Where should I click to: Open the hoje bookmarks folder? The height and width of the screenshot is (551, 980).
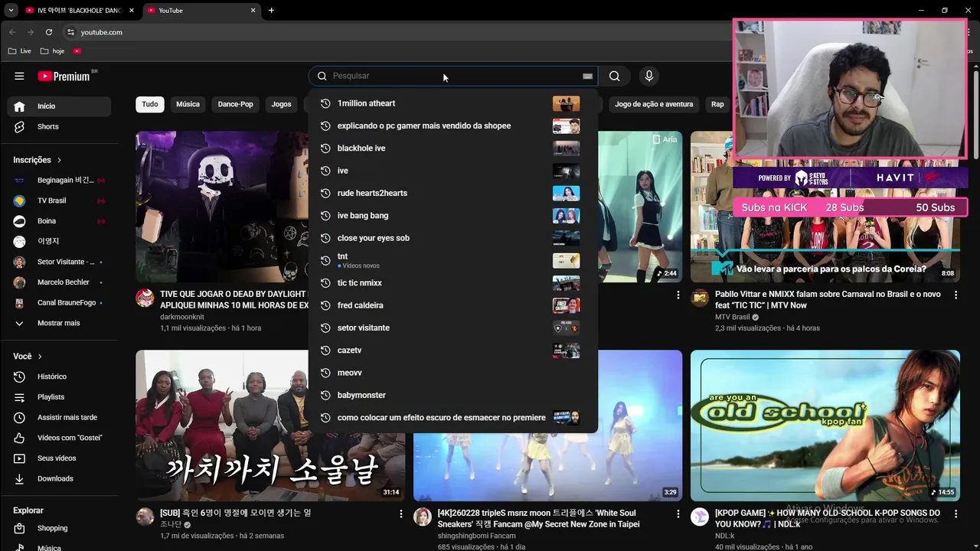coord(53,51)
